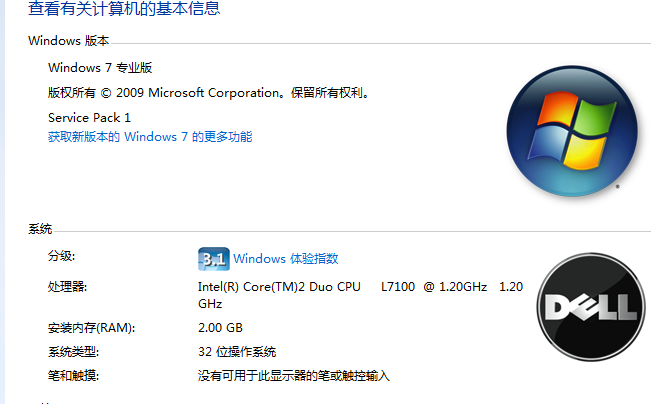Click the Dell logo badge

pyautogui.click(x=591, y=307)
